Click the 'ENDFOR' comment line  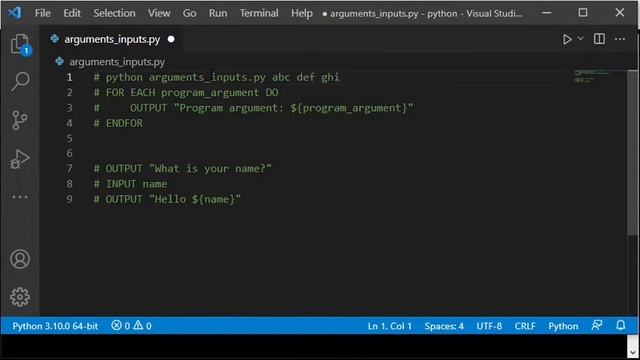click(118, 123)
